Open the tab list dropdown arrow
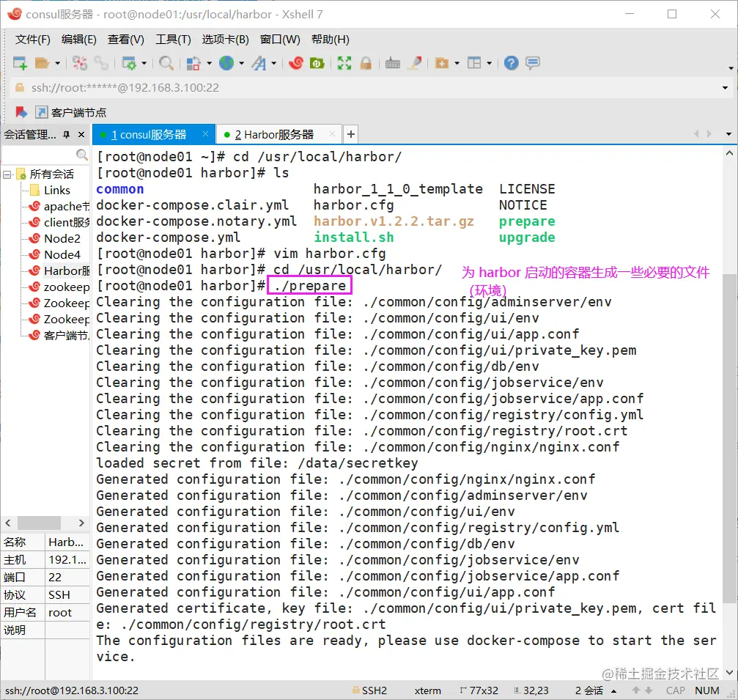 (x=728, y=134)
